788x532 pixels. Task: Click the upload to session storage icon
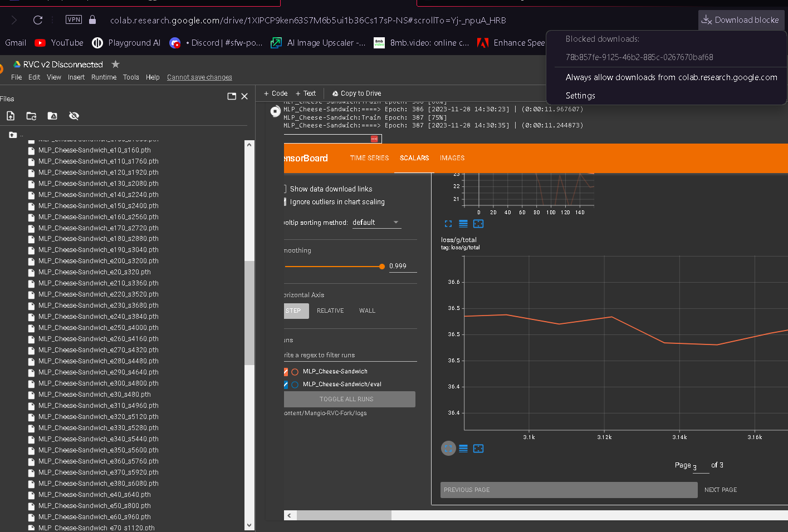coord(11,116)
